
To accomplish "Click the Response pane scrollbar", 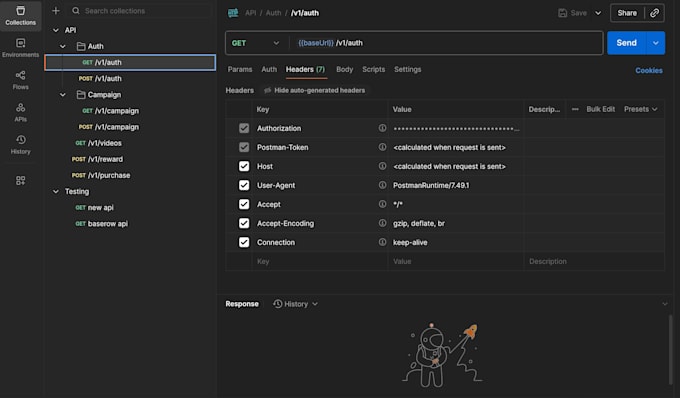I will (670, 349).
